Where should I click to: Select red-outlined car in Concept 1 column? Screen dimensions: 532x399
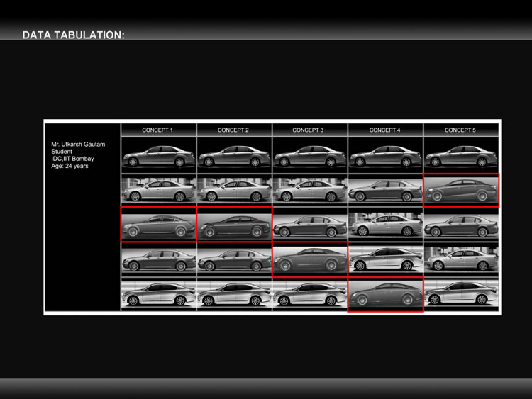pyautogui.click(x=158, y=225)
